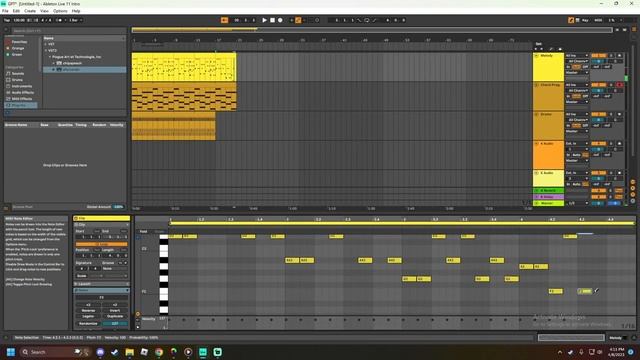Click the Randomize button in Notes panel
Screen dimensions: 640x360
tap(88, 323)
